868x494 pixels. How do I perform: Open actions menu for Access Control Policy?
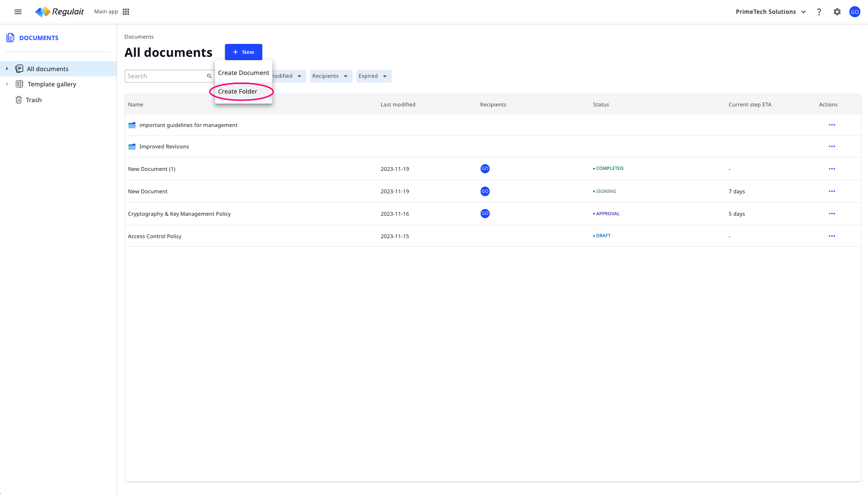pos(832,236)
